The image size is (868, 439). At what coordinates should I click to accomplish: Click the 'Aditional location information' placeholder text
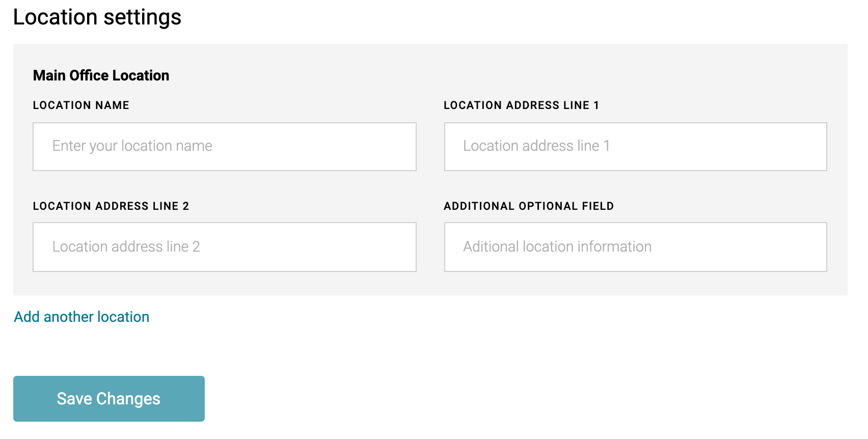(557, 246)
